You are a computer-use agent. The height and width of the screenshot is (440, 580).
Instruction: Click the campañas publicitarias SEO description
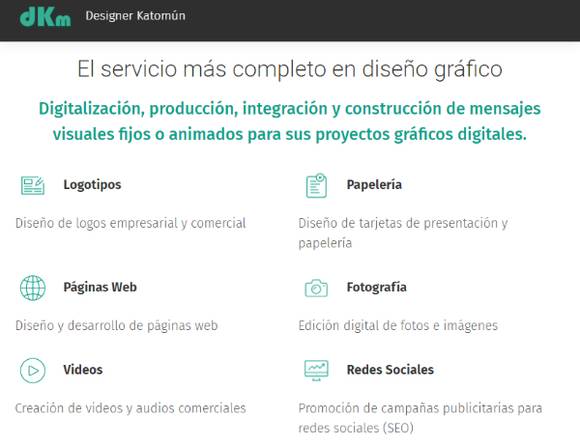click(420, 418)
